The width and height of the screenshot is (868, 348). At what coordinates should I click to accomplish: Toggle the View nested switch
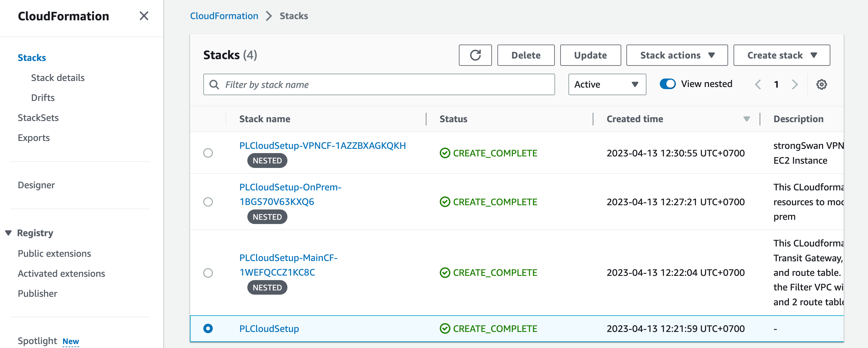pyautogui.click(x=667, y=84)
